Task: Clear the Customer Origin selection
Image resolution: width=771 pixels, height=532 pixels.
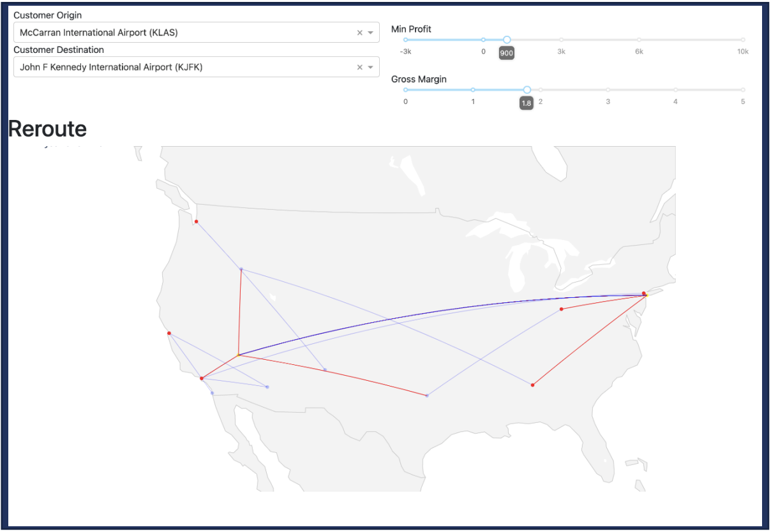Action: (359, 33)
